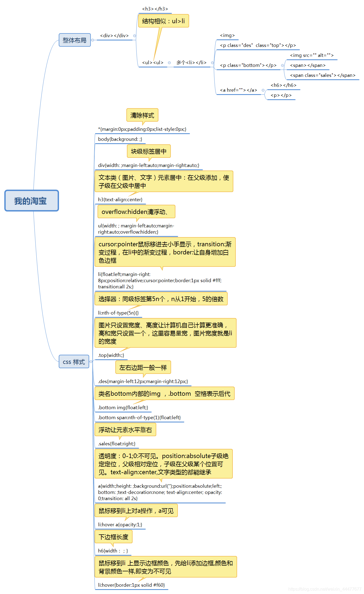Select the p class="bottom" node
Viewport: 364px width, 594px height.
click(x=248, y=65)
